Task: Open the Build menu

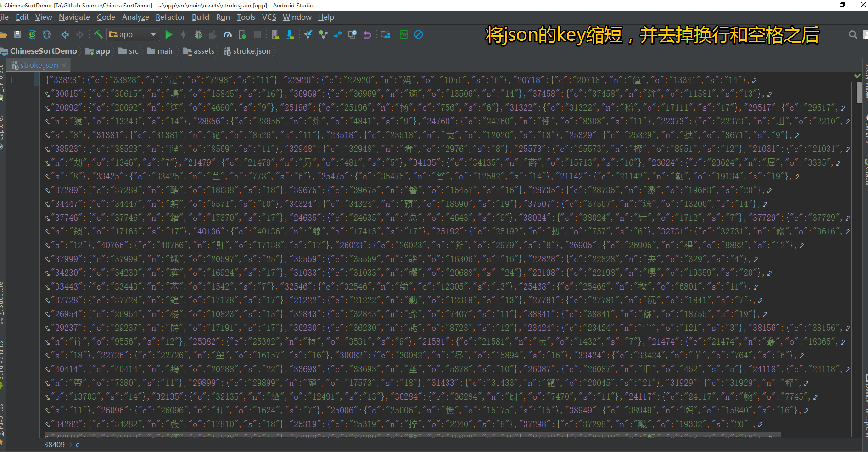Action: click(x=201, y=17)
